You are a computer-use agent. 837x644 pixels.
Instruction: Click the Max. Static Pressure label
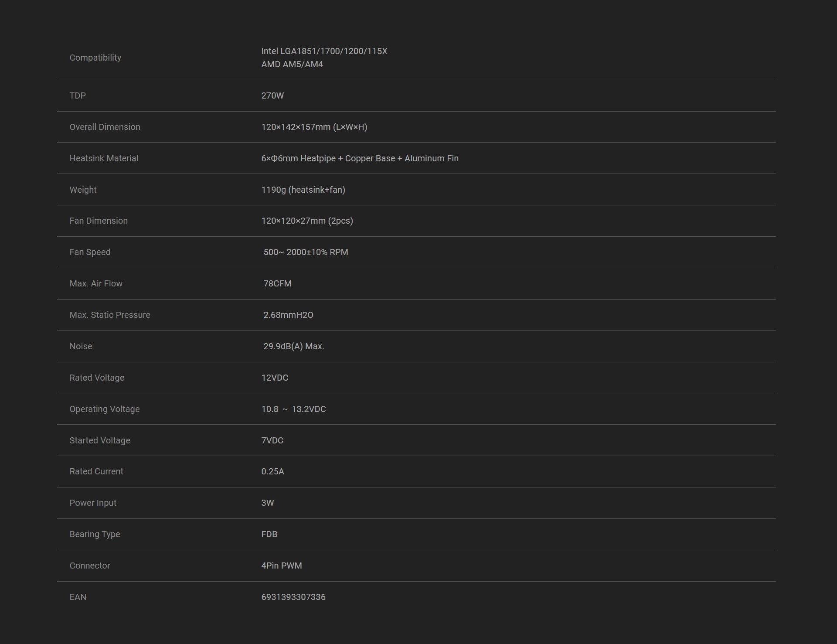(x=109, y=315)
